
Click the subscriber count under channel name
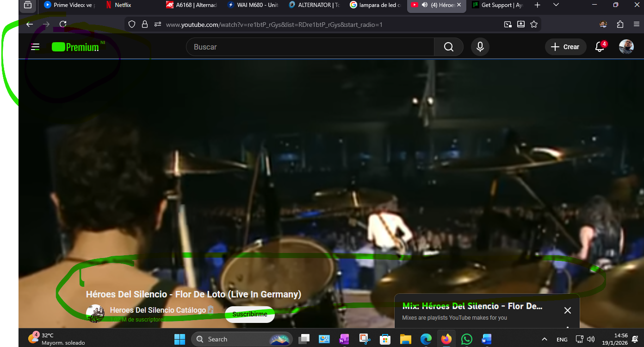click(138, 320)
